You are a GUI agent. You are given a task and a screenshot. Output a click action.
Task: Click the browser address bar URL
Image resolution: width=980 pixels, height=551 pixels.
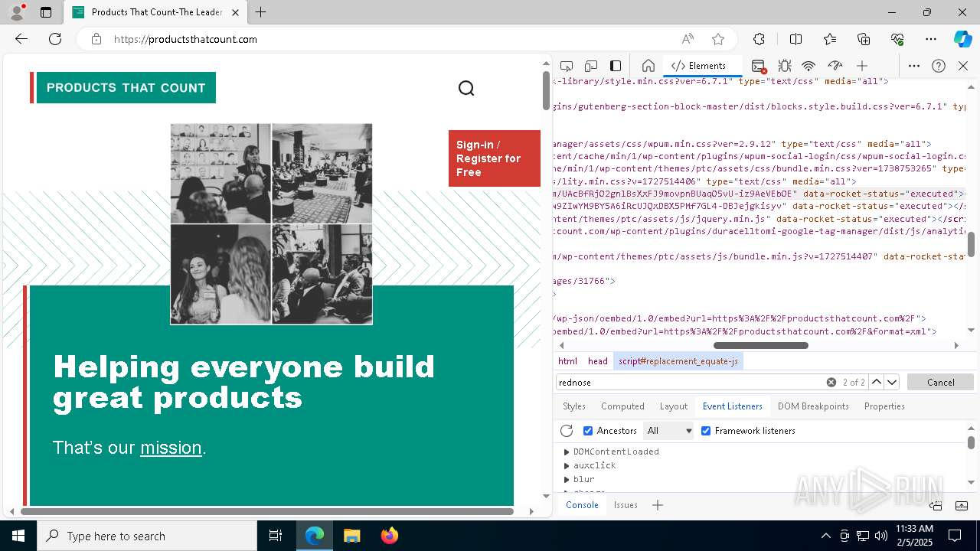(x=185, y=39)
